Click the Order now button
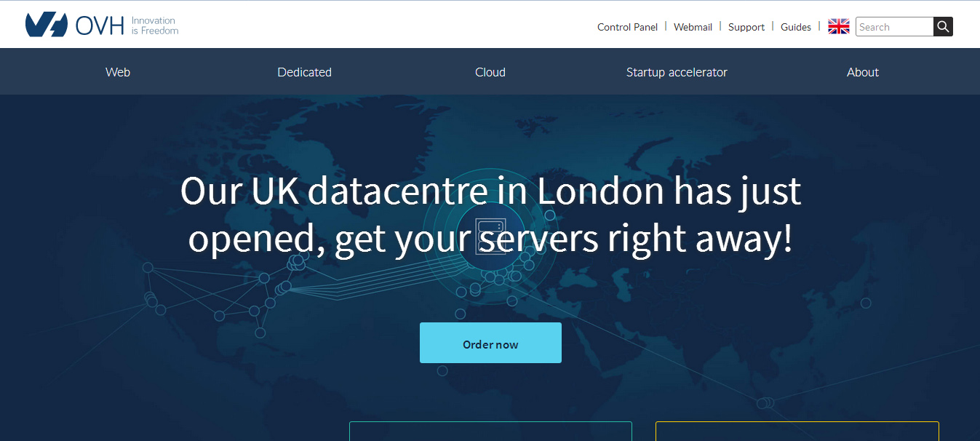This screenshot has width=980, height=441. pyautogui.click(x=490, y=343)
